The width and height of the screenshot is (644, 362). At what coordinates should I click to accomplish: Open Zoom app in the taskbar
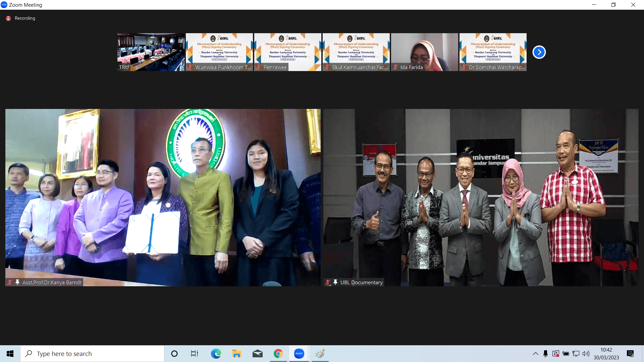coord(299,354)
